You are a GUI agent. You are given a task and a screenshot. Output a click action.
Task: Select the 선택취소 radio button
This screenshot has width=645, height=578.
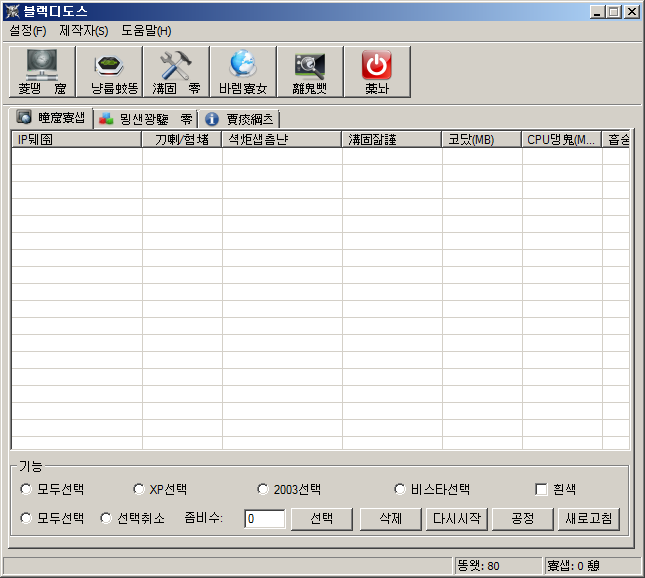[x=106, y=519]
